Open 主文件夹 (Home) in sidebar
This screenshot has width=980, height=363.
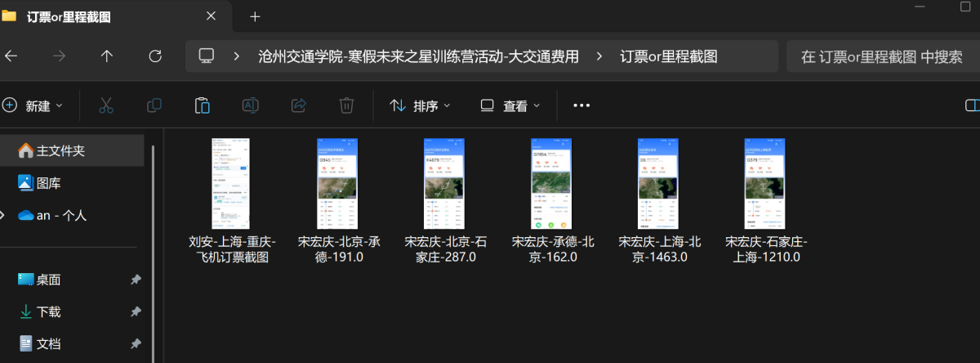coord(73,150)
